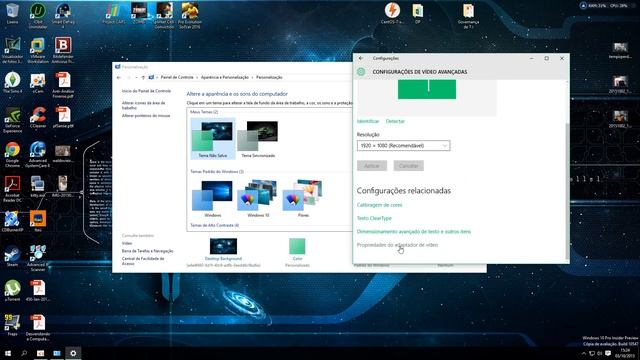The width and height of the screenshot is (640, 360).
Task: Click the Identificar link in Configurações window
Action: click(x=368, y=121)
